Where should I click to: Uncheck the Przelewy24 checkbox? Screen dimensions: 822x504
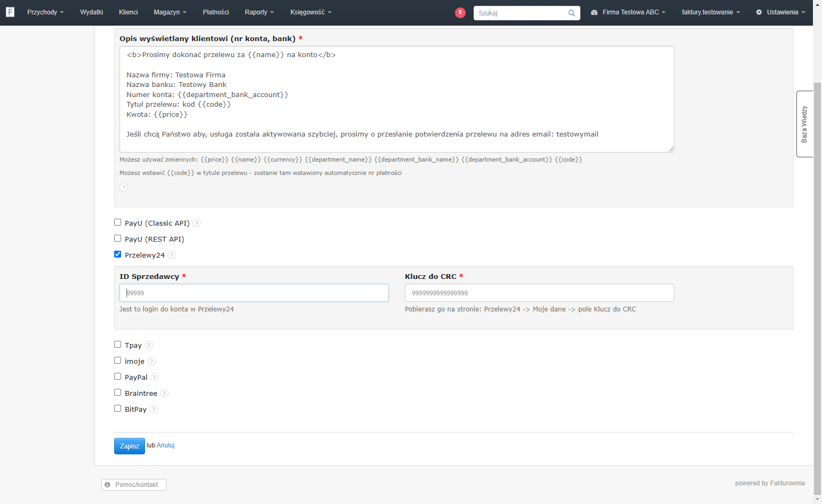(x=118, y=254)
